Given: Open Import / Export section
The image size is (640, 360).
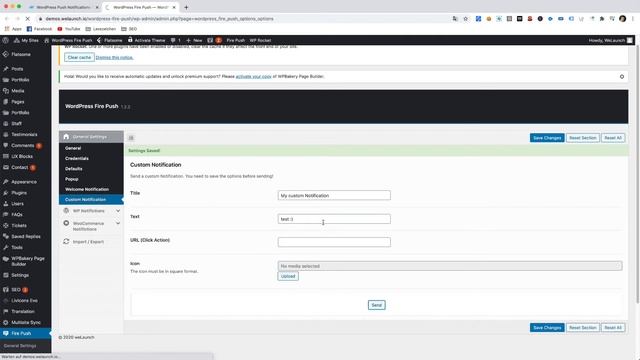Looking at the screenshot, I should coord(91,242).
